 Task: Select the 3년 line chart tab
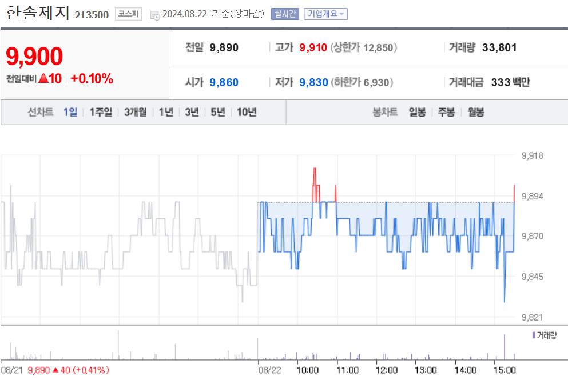coord(192,112)
